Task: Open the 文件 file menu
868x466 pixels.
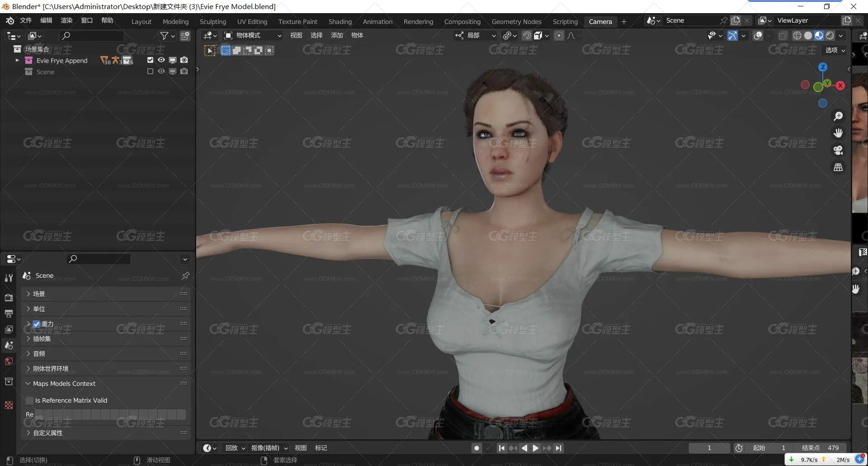Action: tap(26, 20)
